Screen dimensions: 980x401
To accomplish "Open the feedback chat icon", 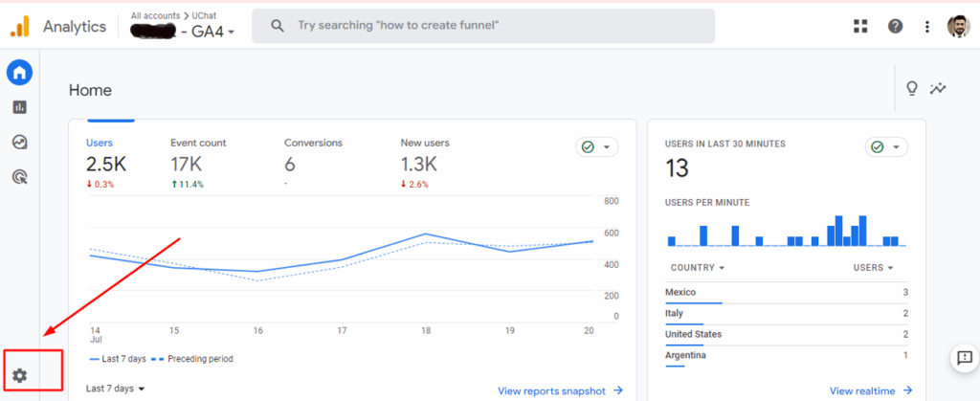I will (x=963, y=358).
